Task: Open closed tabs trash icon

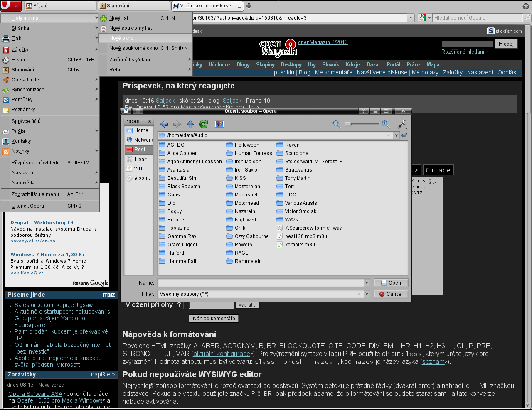Action: [526, 6]
